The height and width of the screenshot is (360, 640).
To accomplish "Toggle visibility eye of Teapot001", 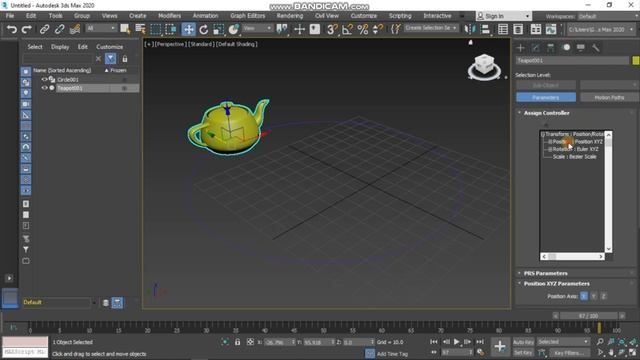I will point(44,88).
